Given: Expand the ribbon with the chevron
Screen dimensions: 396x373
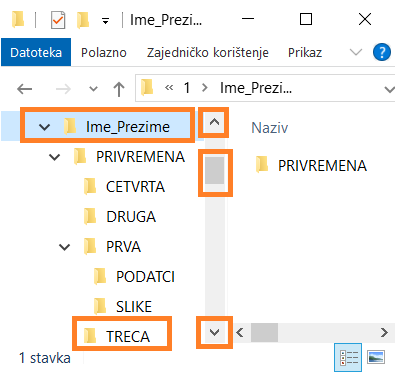Looking at the screenshot, I should pyautogui.click(x=355, y=52).
